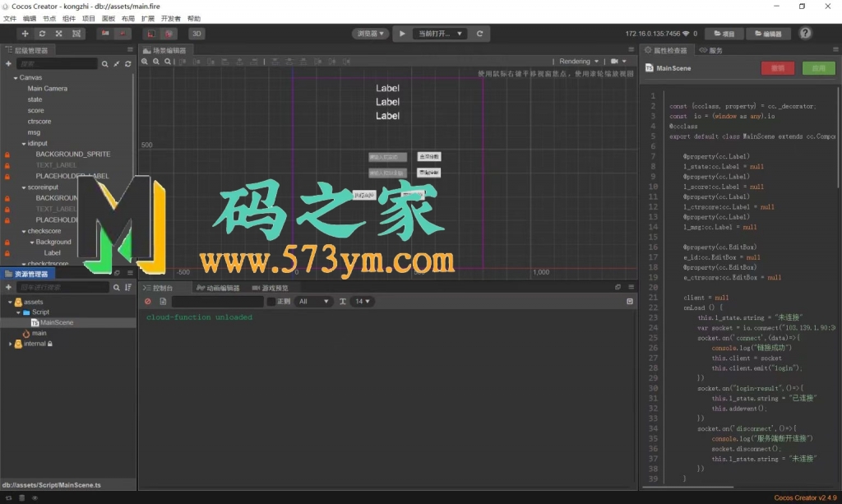Image resolution: width=842 pixels, height=504 pixels.
Task: Open the console log type All dropdown
Action: (313, 302)
